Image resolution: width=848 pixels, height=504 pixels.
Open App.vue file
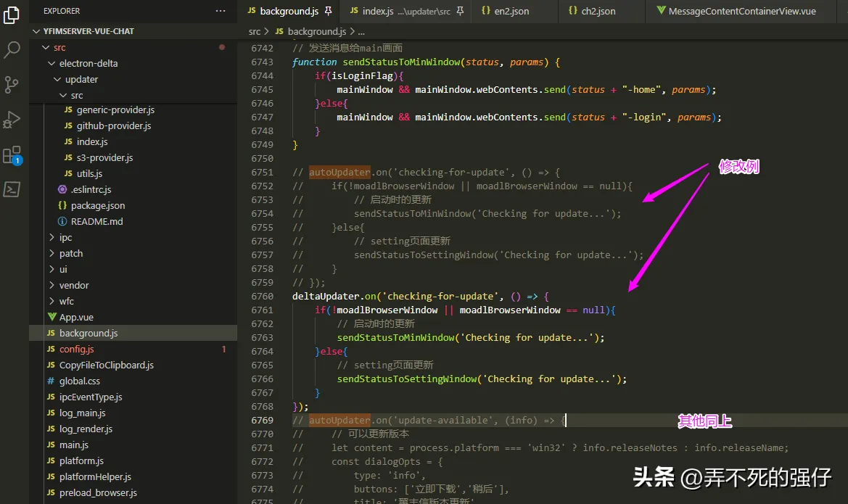[x=133, y=318]
